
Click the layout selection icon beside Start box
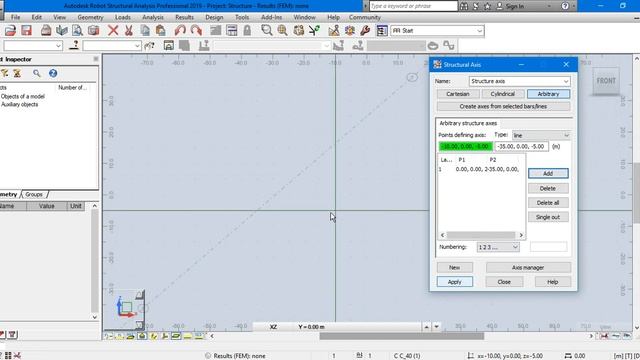click(x=382, y=31)
